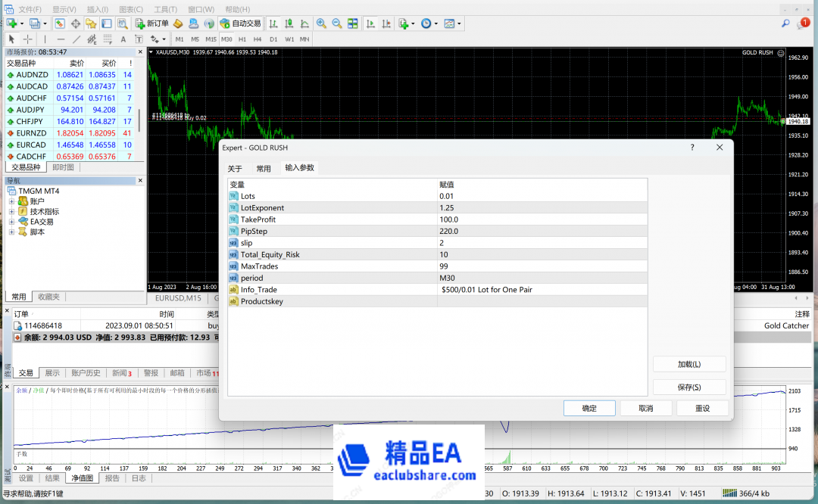818x504 pixels.
Task: Click the Lots value field 0.01
Action: [542, 196]
